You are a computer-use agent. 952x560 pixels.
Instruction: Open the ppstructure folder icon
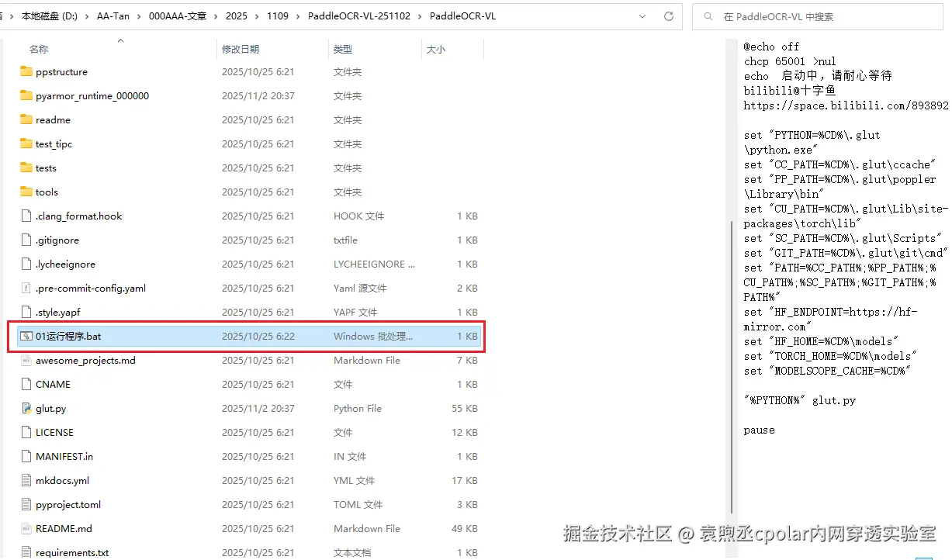pyautogui.click(x=26, y=72)
